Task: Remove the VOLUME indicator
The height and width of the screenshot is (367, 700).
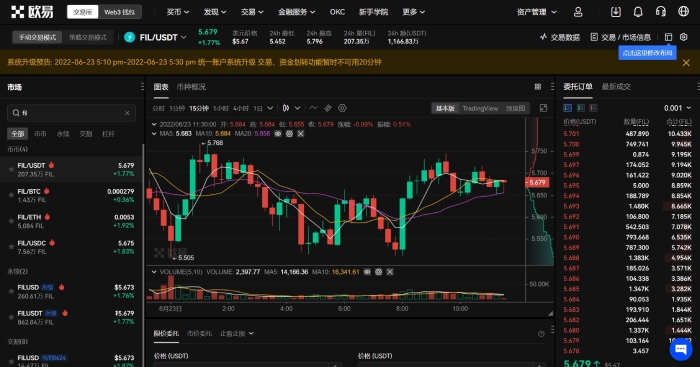Action: pos(390,271)
